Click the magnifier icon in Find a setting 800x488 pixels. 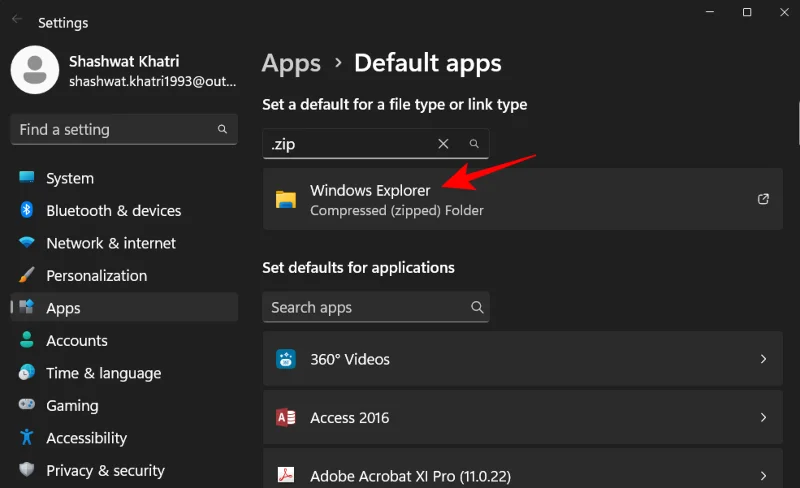(222, 129)
